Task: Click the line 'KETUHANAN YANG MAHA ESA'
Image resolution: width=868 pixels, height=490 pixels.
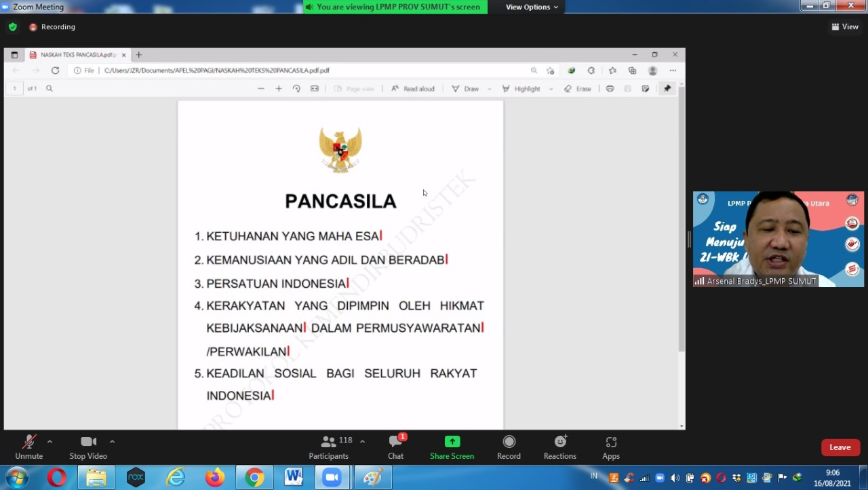Action: (292, 236)
